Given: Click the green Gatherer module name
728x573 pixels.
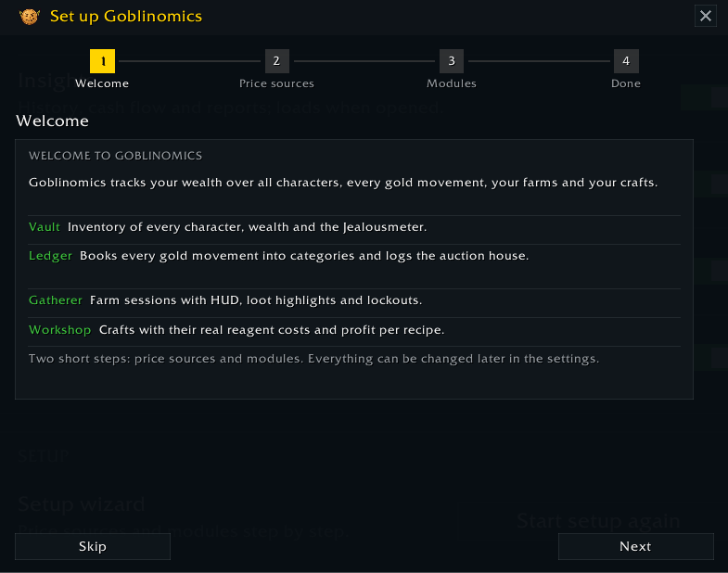Looking at the screenshot, I should tap(56, 300).
